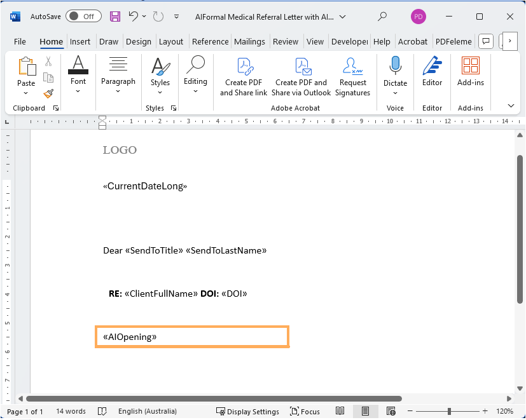Switch to the Mailings tab

click(x=249, y=42)
